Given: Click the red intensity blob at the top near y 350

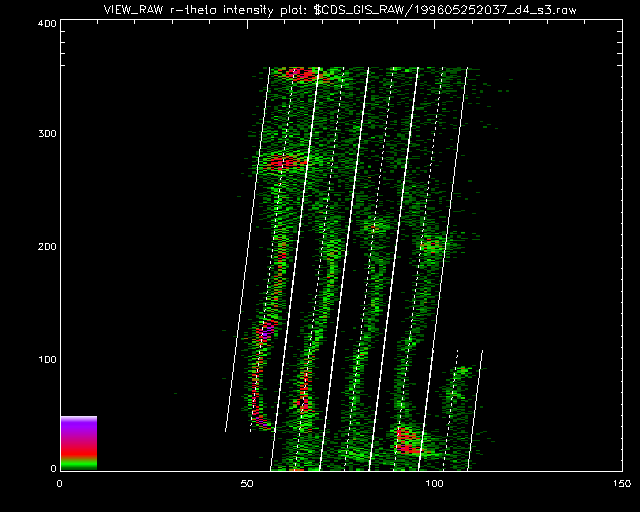Looking at the screenshot, I should coord(301,74).
